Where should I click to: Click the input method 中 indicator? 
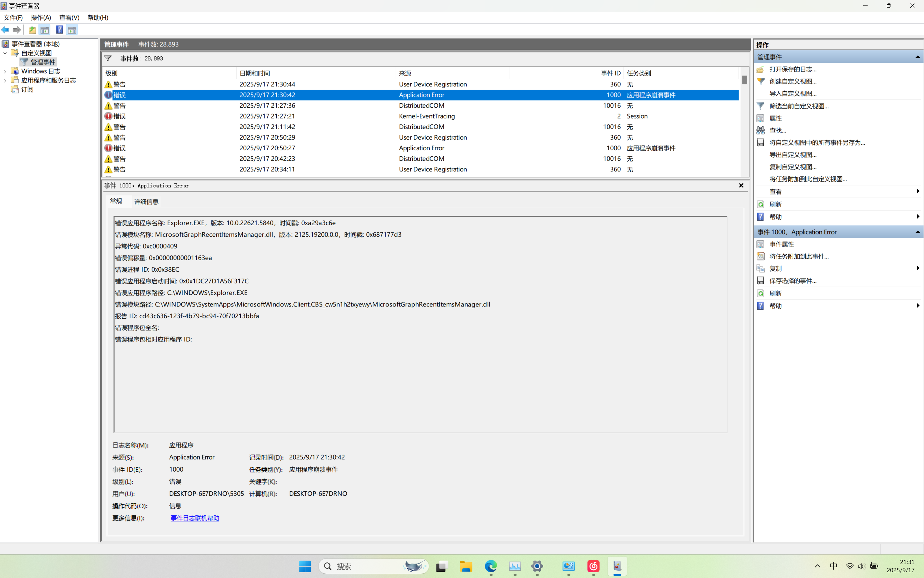833,566
